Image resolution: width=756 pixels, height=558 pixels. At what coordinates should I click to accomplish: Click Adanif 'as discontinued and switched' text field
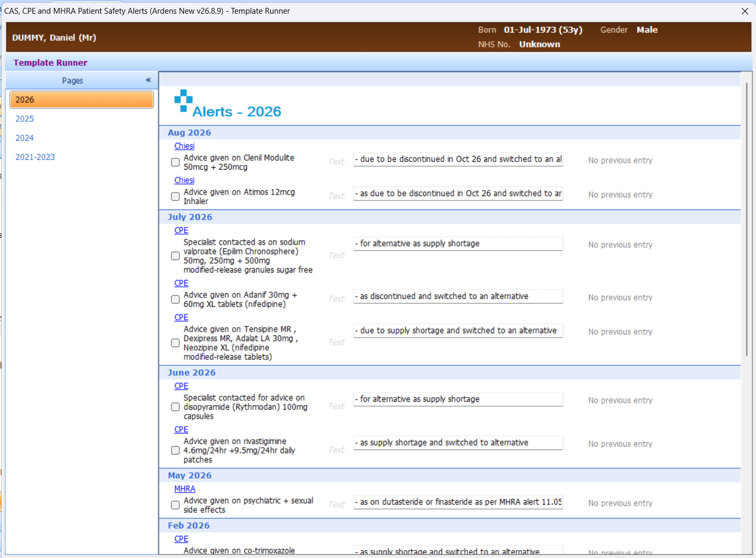tap(458, 296)
